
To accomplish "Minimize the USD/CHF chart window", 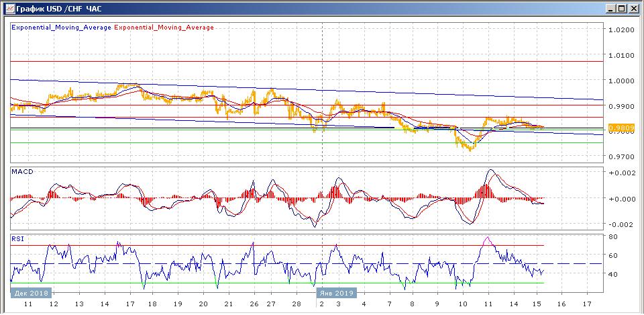I will [x=610, y=8].
